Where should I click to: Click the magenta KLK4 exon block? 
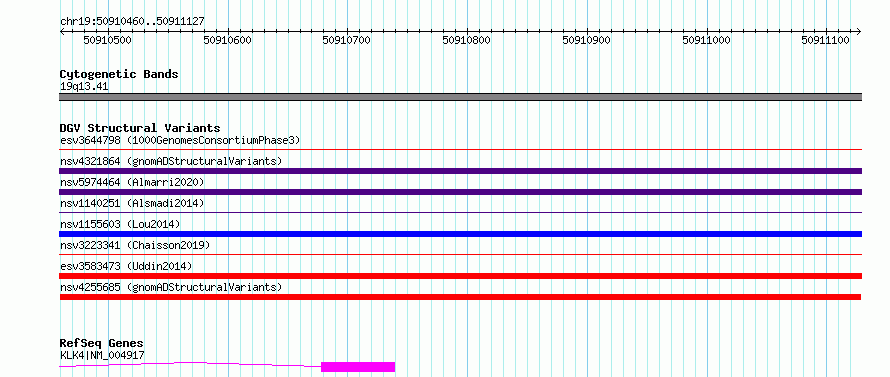(x=358, y=367)
